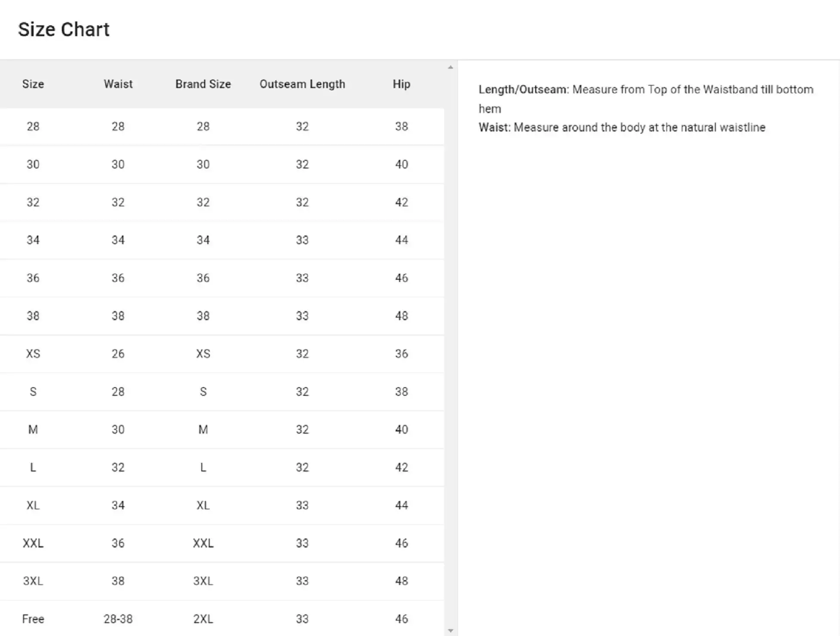Click the Outseam Length column header

(302, 84)
